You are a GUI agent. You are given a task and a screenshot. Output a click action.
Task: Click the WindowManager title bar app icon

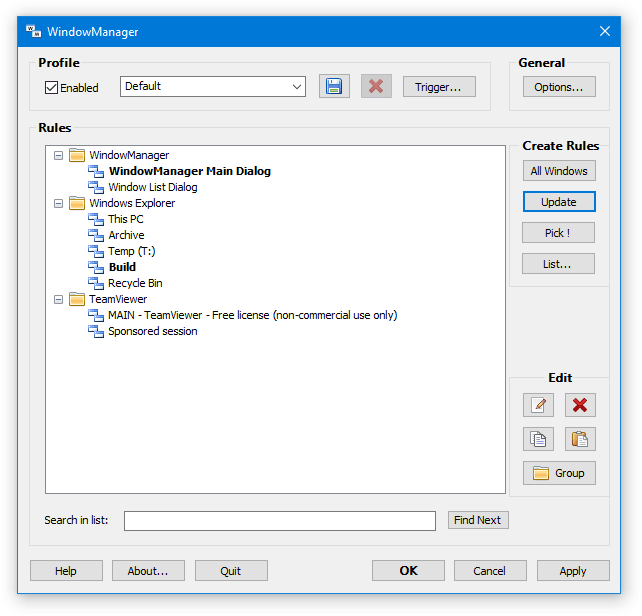pos(34,31)
